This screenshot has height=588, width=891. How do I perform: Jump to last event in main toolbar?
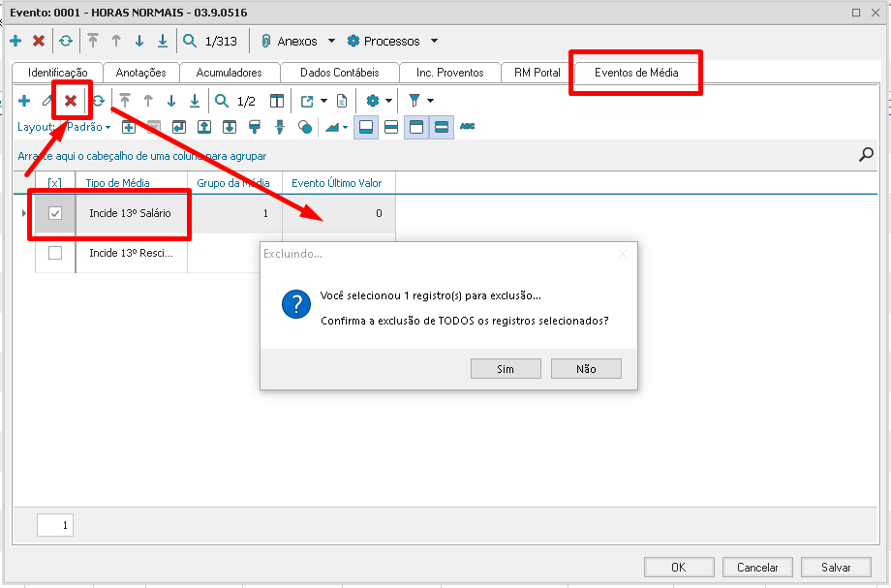tap(163, 41)
